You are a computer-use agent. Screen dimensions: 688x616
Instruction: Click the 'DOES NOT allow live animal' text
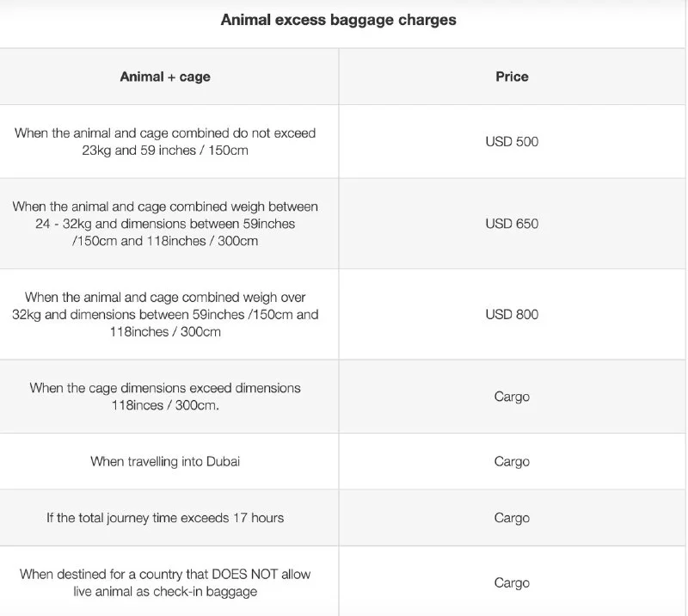pos(165,574)
